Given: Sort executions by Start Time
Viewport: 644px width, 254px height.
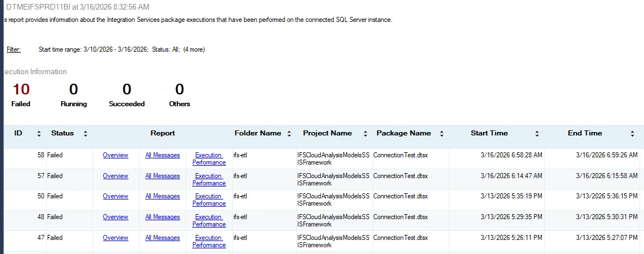Looking at the screenshot, I should 537,134.
